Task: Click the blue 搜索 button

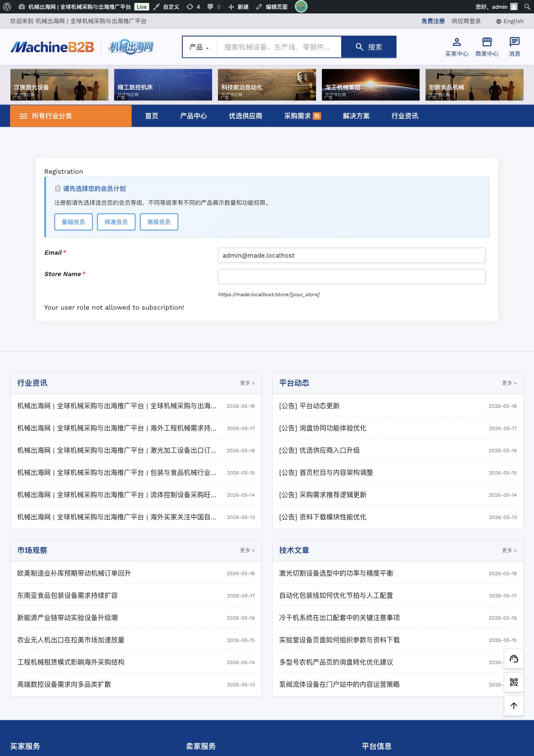Action: click(x=368, y=47)
